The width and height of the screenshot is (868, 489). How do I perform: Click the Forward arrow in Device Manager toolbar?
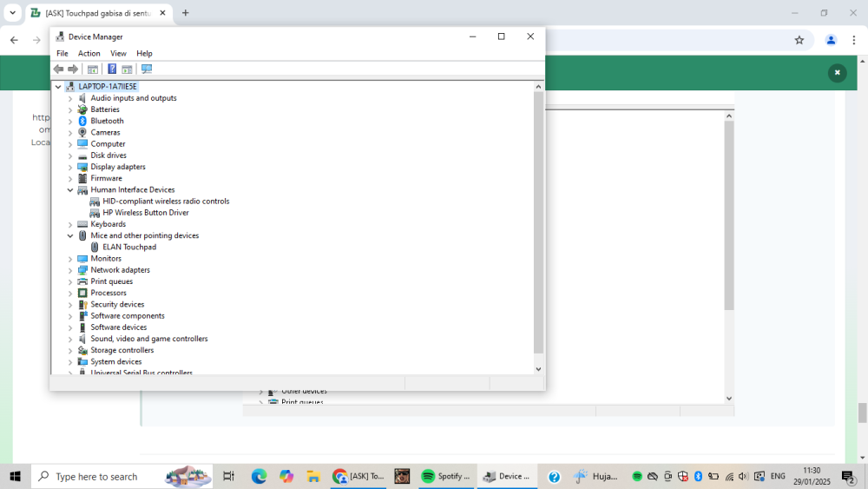pyautogui.click(x=73, y=69)
